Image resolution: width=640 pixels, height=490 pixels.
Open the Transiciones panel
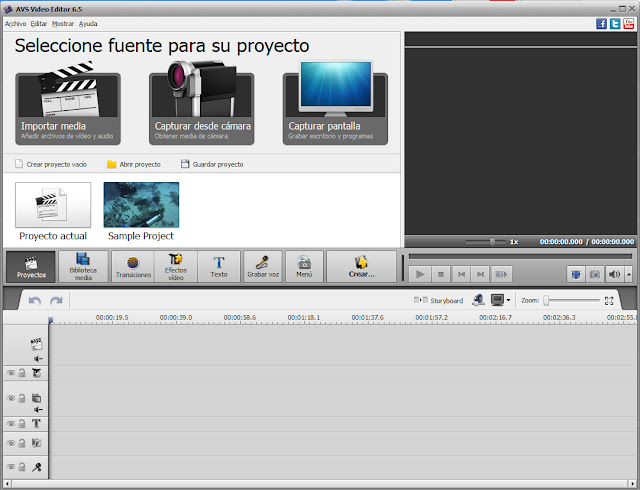tap(133, 266)
